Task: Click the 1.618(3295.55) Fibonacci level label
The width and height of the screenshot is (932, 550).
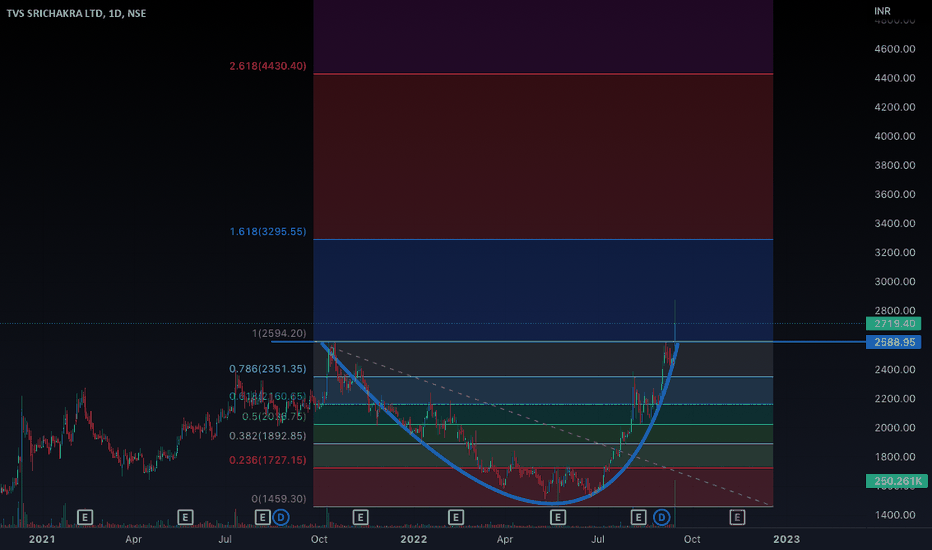Action: click(x=268, y=231)
